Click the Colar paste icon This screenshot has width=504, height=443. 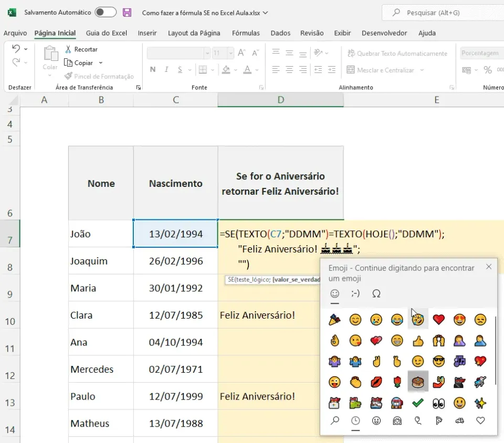(50, 54)
